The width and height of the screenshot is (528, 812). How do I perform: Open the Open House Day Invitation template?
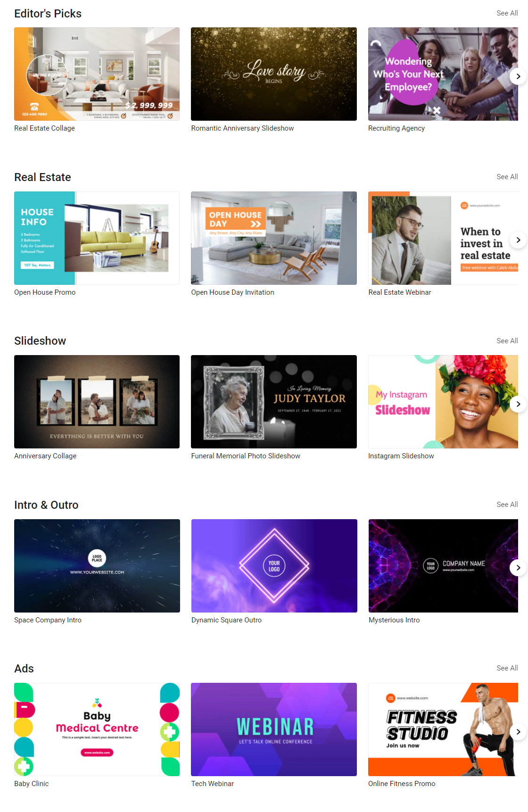274,238
